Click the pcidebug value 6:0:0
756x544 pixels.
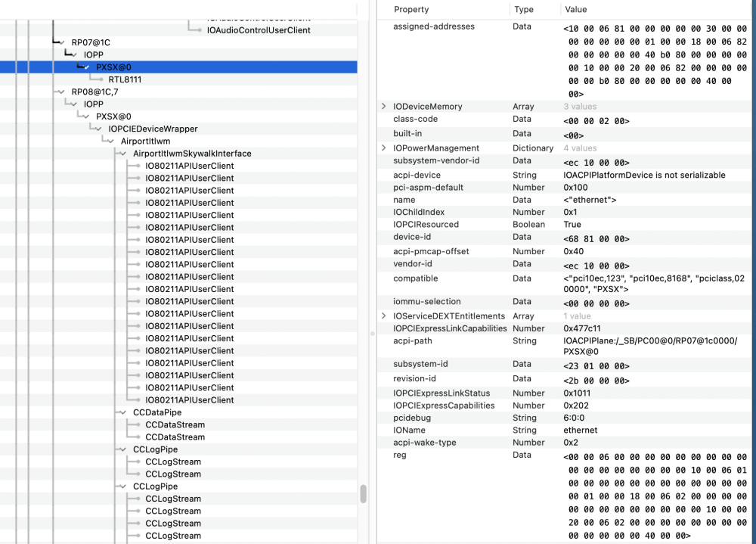(574, 418)
